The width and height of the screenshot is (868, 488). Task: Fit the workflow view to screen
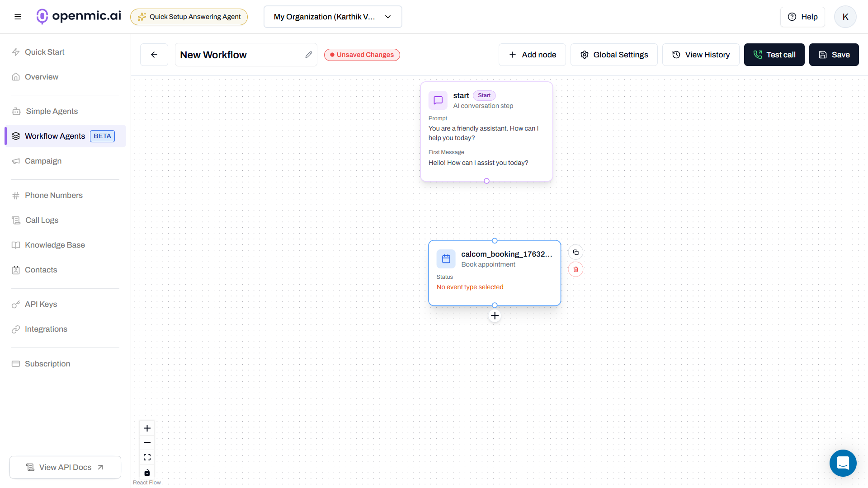[x=147, y=457]
